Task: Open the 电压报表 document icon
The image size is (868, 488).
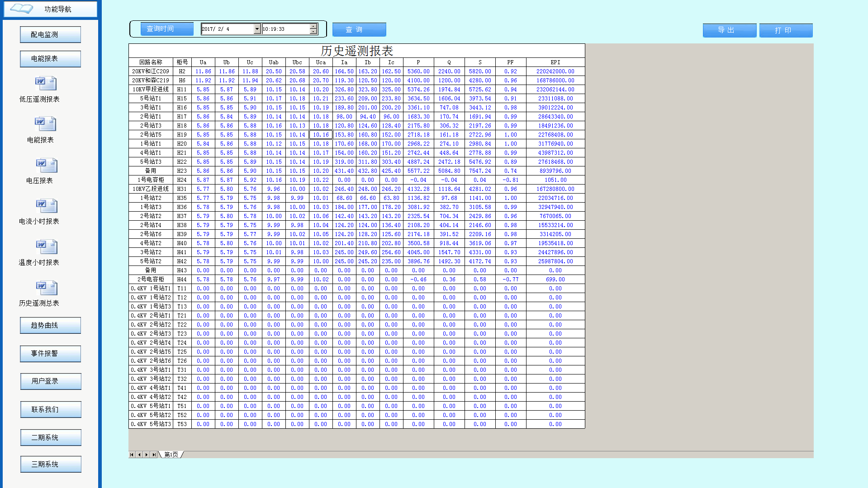Action: coord(46,165)
